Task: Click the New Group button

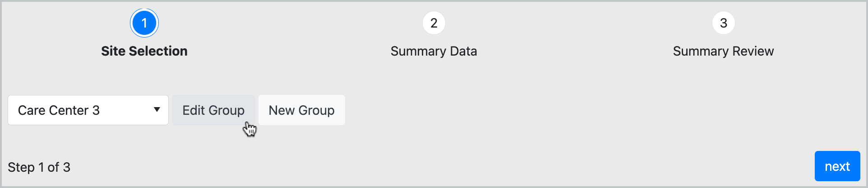Action: tap(301, 110)
